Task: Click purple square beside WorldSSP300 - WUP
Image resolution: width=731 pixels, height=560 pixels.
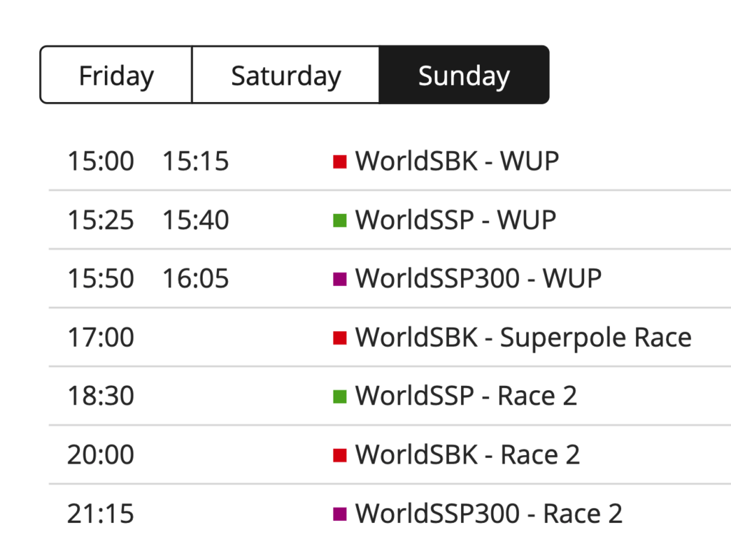Action: 340,279
